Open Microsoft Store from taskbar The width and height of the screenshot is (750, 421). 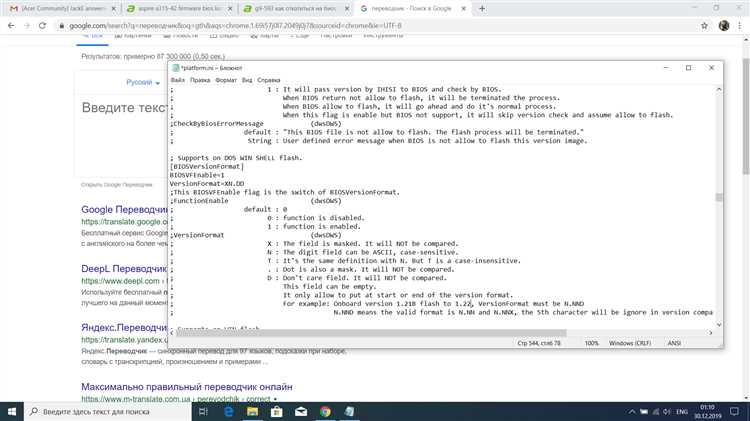276,411
